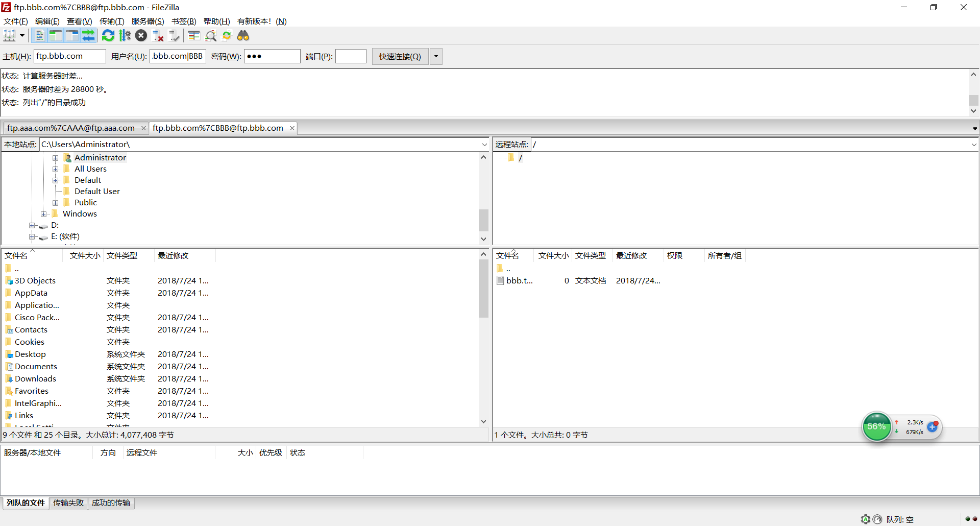This screenshot has width=980, height=526.
Task: Click the status bar gear settings icon
Action: [865, 519]
